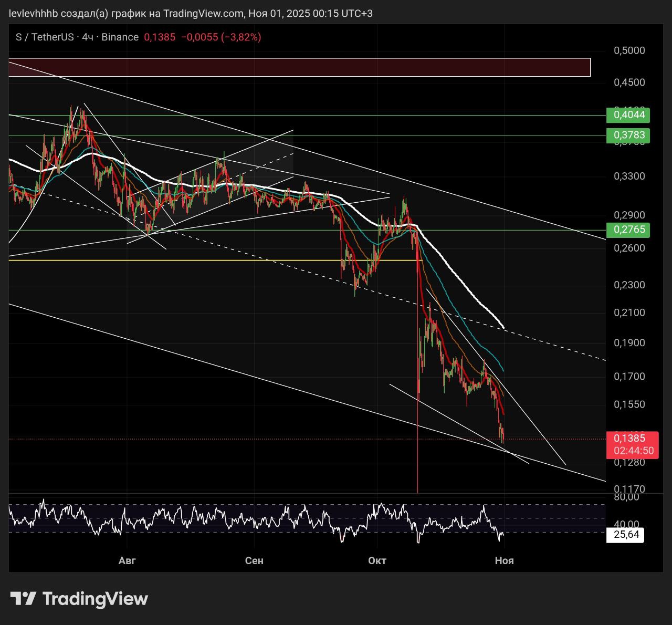Click the Ноя month label on time axis

tap(504, 560)
